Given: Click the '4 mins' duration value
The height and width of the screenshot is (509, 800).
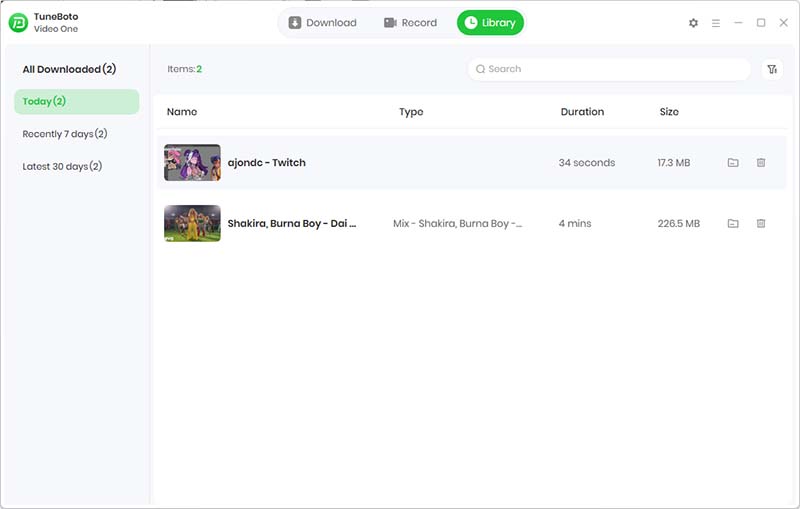Looking at the screenshot, I should coord(574,223).
